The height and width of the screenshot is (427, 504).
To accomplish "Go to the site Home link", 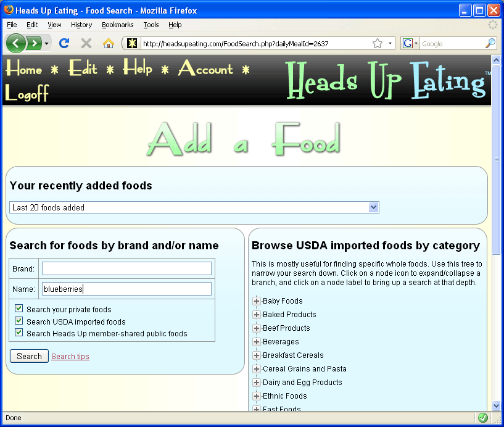I will (x=24, y=68).
